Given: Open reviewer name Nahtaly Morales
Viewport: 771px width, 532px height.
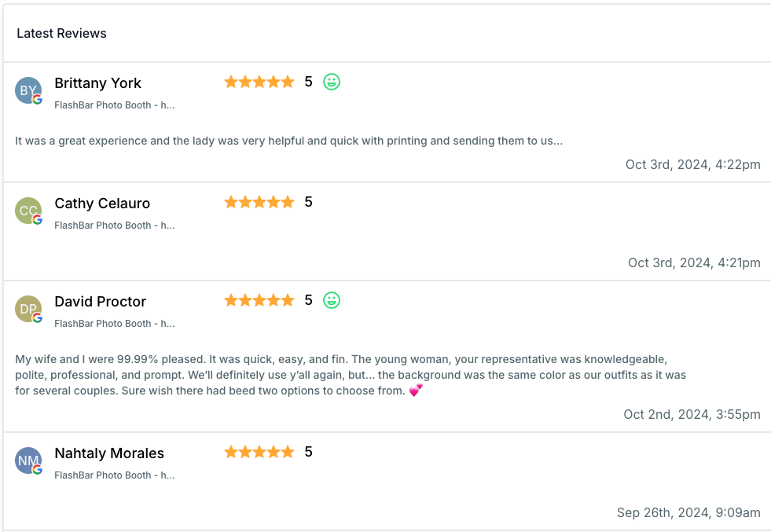Looking at the screenshot, I should pyautogui.click(x=109, y=453).
